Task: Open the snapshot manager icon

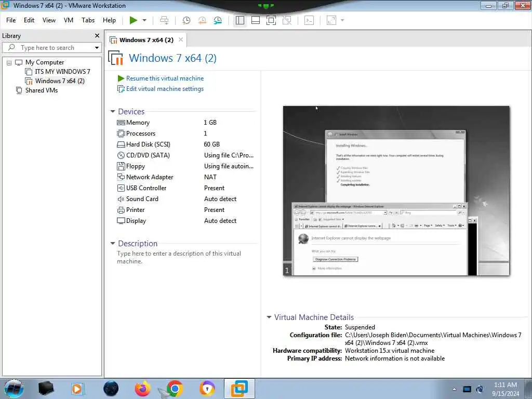Action: (x=218, y=20)
